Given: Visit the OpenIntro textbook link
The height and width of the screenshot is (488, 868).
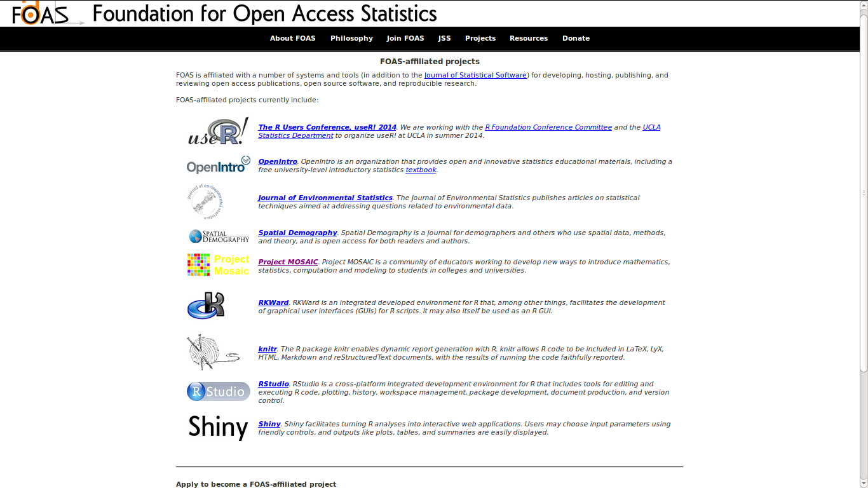Looking at the screenshot, I should [x=421, y=170].
